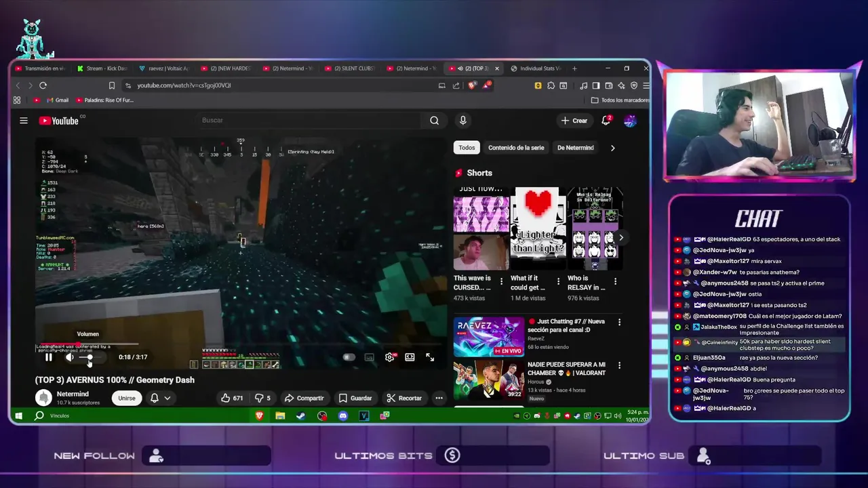This screenshot has width=868, height=488.
Task: Open more actions ellipsis beside Recortar
Action: (439, 398)
